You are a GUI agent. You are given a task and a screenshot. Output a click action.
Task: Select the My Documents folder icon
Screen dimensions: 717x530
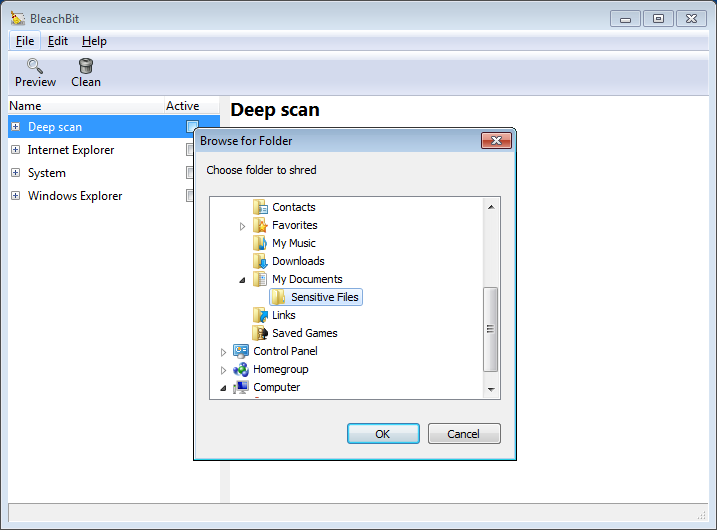pos(260,279)
